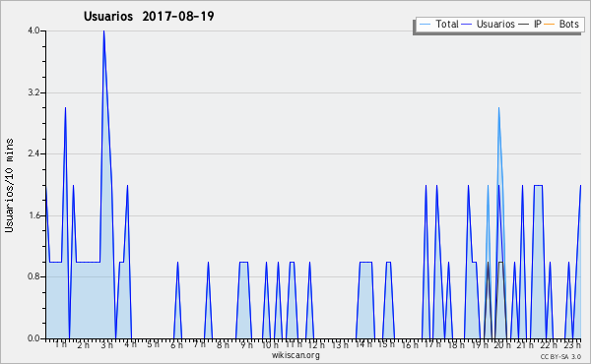Click the y-axis value '1.6'
Screen dimensions: 591x364
tap(33, 215)
